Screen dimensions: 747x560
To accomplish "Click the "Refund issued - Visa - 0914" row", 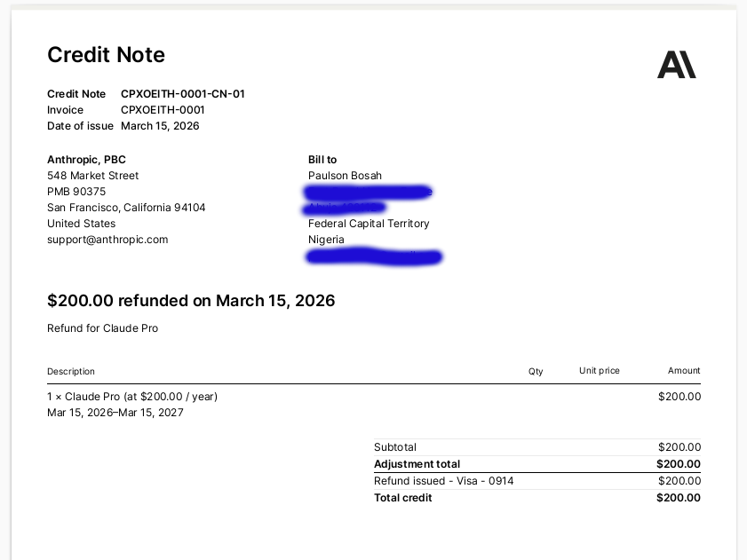I will [444, 481].
